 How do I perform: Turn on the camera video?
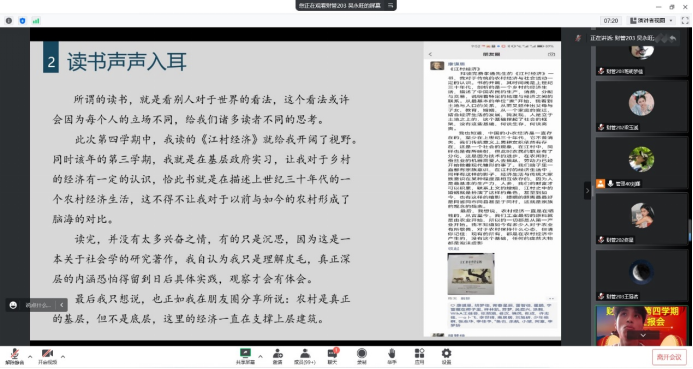pyautogui.click(x=47, y=356)
